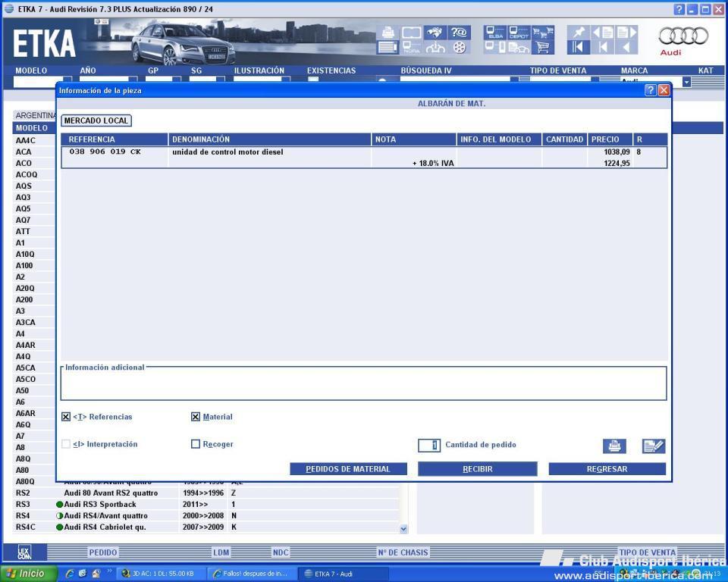
Task: Click the Cantidad de pedido input field
Action: pyautogui.click(x=429, y=445)
